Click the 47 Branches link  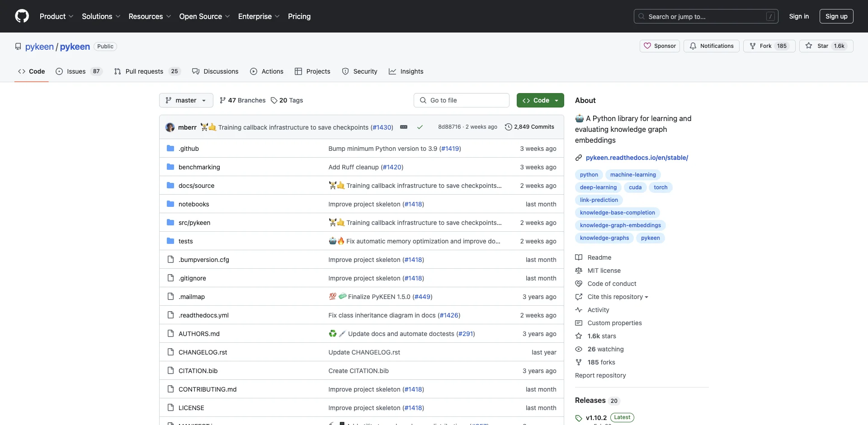[x=243, y=100]
